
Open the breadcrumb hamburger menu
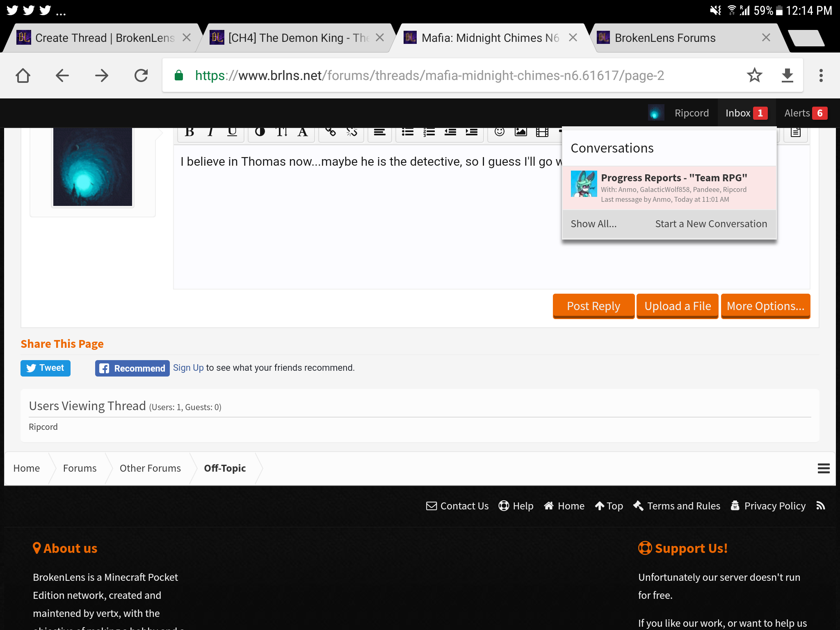(x=824, y=468)
